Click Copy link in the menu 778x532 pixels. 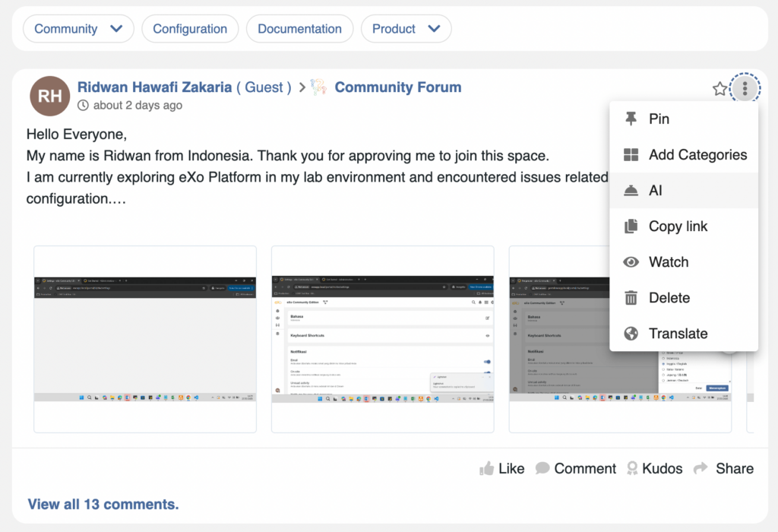(677, 226)
